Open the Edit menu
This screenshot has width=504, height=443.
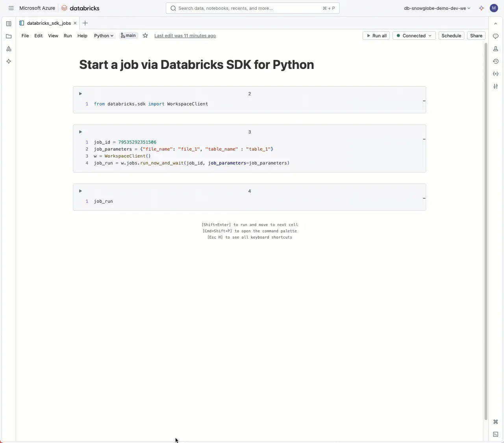pos(38,35)
